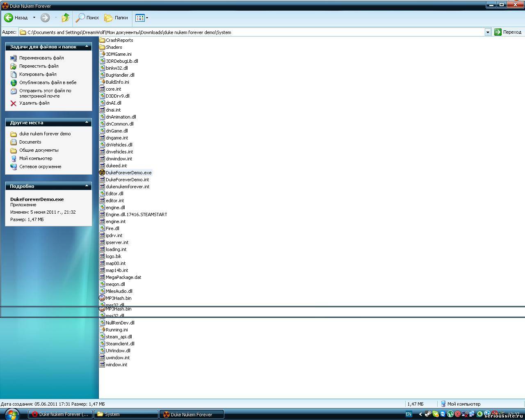The image size is (525, 420).
Task: Select the logo.bik file icon
Action: [102, 256]
